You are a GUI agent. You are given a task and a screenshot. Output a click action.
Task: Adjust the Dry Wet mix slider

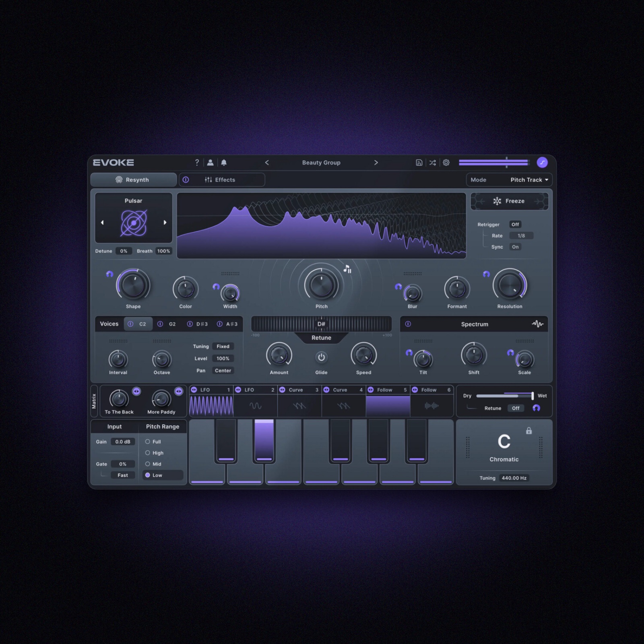[505, 396]
